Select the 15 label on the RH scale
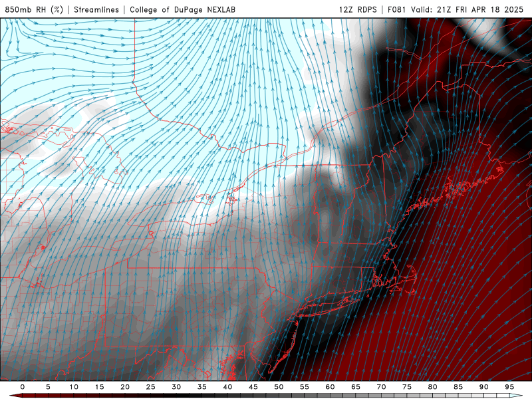The height and width of the screenshot is (399, 532). coord(99,387)
